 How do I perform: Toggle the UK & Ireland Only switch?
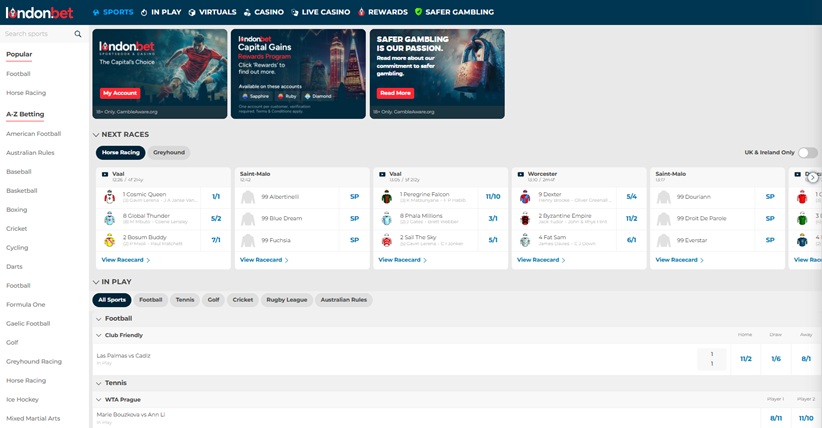point(807,153)
